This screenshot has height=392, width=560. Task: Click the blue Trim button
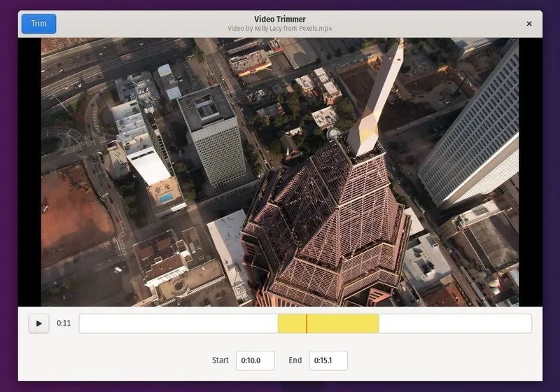coord(38,23)
